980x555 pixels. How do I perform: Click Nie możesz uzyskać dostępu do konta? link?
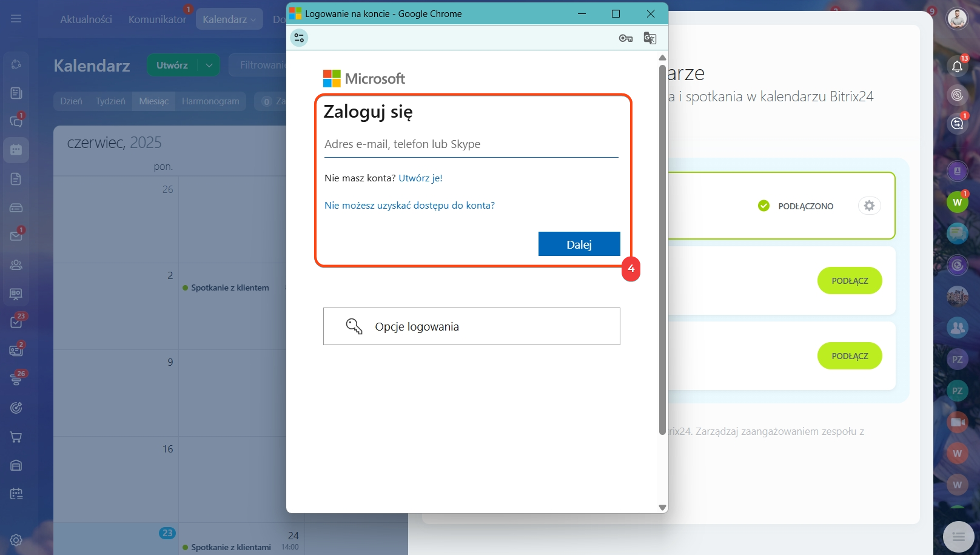[409, 205]
